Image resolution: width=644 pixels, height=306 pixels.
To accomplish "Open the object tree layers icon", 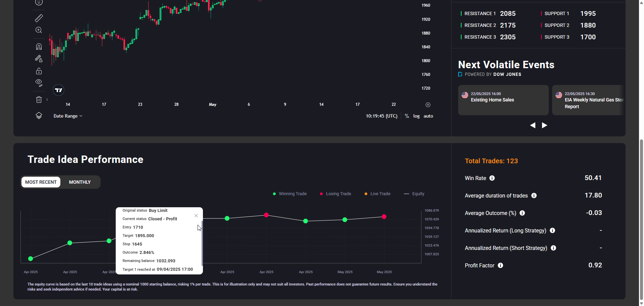I will pyautogui.click(x=39, y=116).
